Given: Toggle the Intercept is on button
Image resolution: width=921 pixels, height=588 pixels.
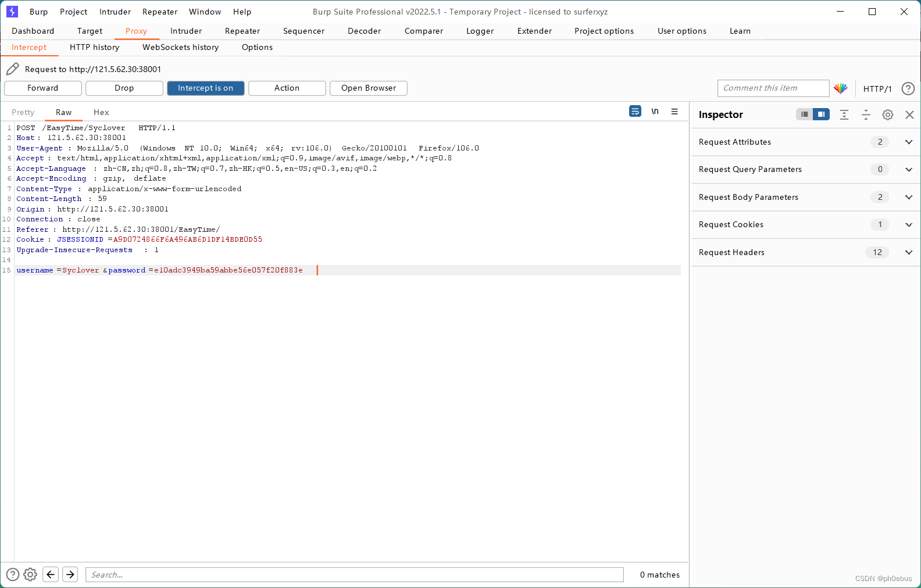Looking at the screenshot, I should (206, 88).
